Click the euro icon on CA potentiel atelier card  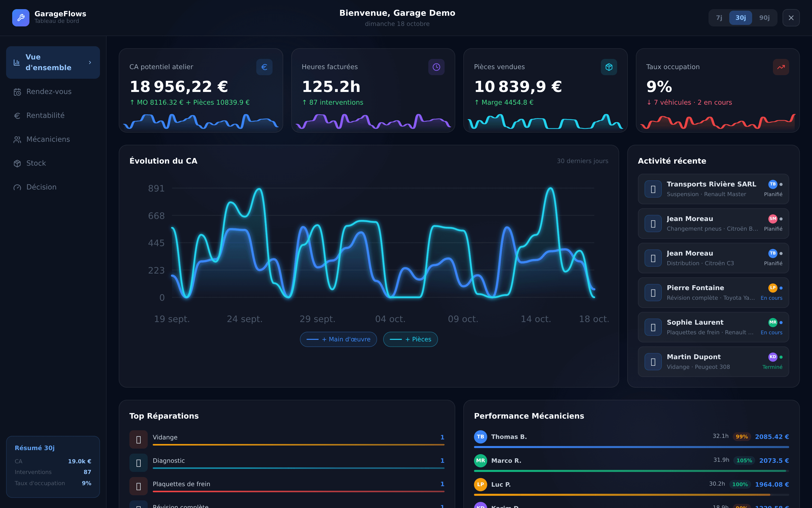pyautogui.click(x=264, y=67)
